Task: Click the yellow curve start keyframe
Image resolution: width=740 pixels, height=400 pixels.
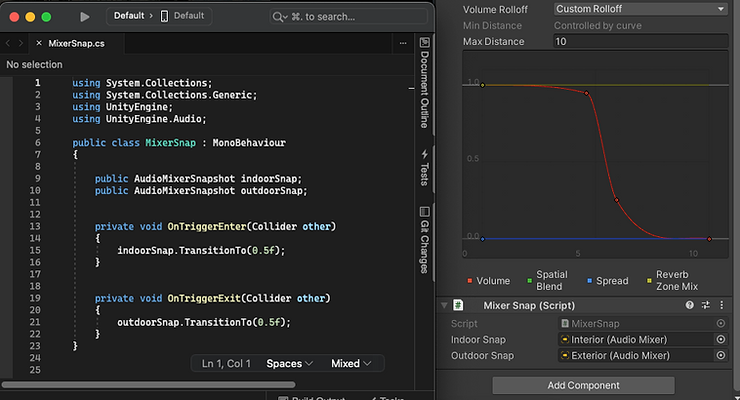Action: click(x=482, y=85)
